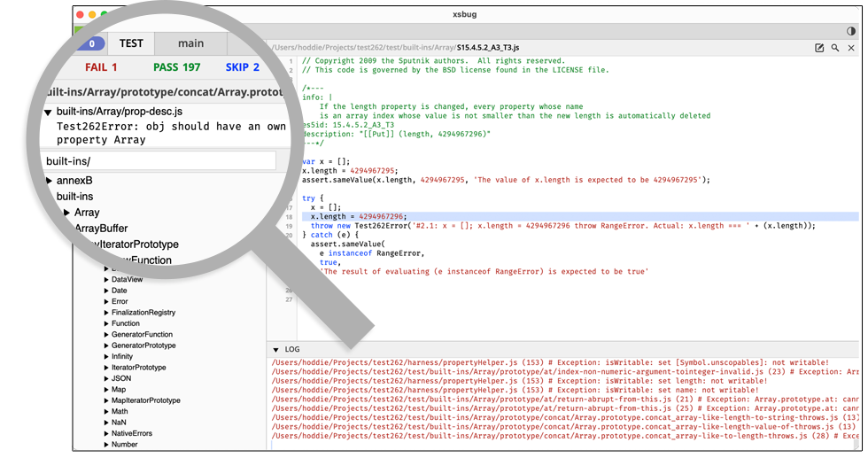Open the find magnifier icon

pyautogui.click(x=835, y=48)
